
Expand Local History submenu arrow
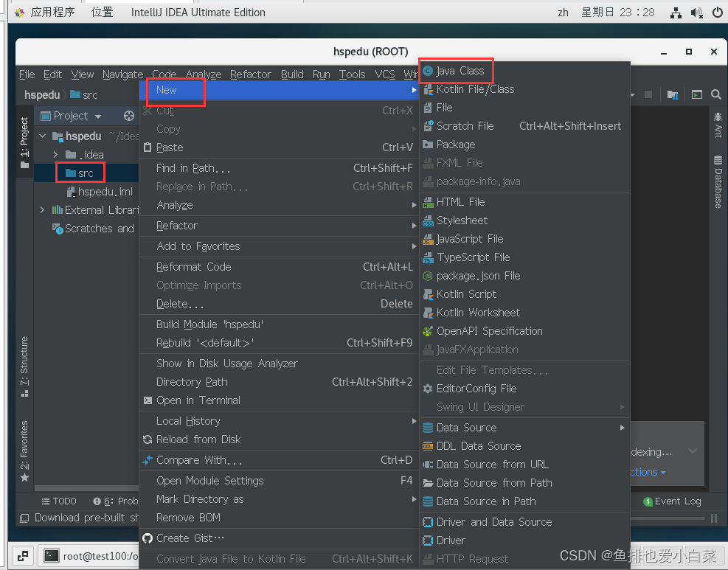(414, 421)
